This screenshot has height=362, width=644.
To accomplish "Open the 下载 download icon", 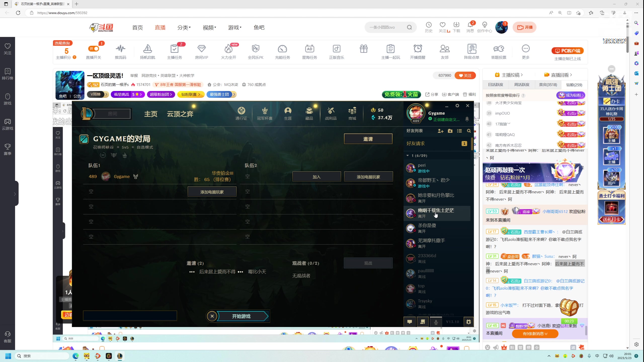I will coord(456,27).
